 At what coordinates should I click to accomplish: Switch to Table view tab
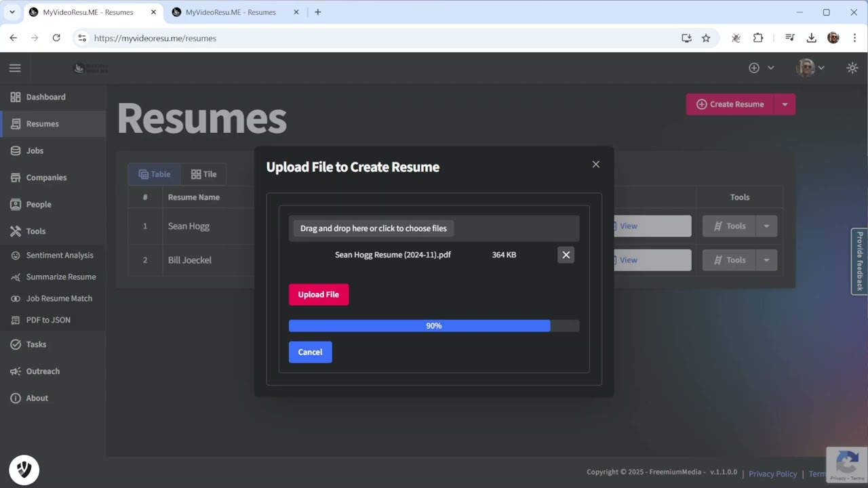click(x=154, y=174)
